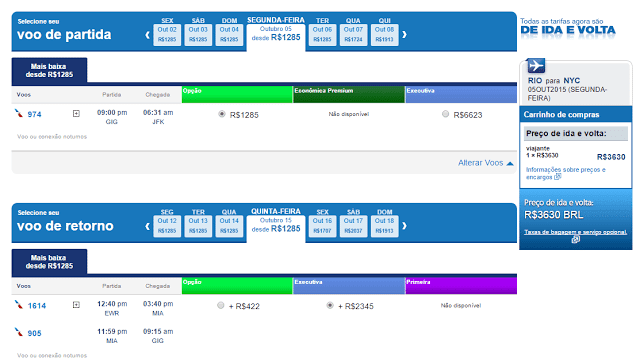Click the airplane icon above RIO para NYC
This screenshot has height=362, width=640.
[x=536, y=65]
